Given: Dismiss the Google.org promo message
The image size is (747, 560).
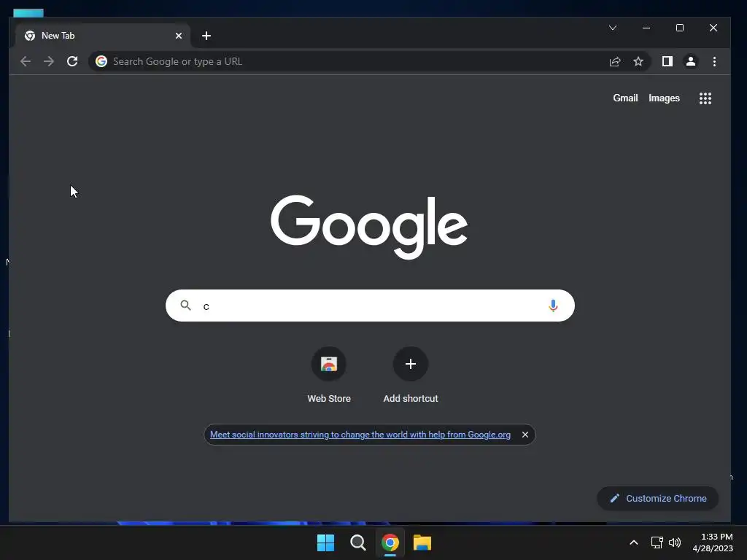Looking at the screenshot, I should click(x=525, y=435).
